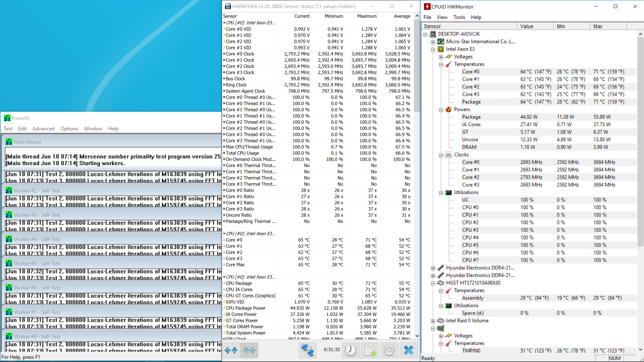This screenshot has height=362, width=644.
Task: Collapse the DESKTOP-AIOVCIK root node
Action: click(x=425, y=34)
